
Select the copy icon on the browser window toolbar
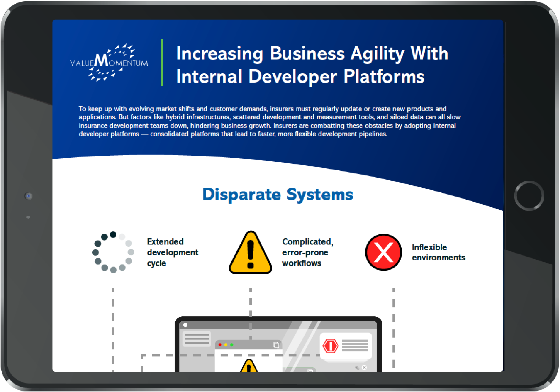[276, 345]
